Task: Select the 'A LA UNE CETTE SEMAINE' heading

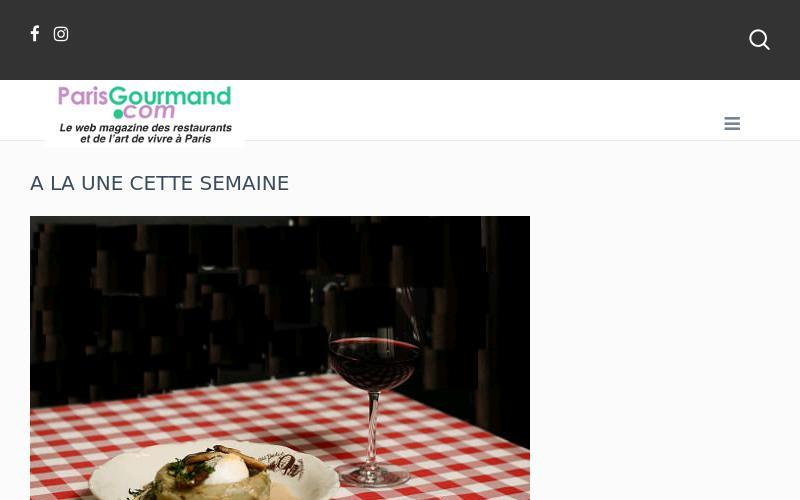Action: click(159, 183)
